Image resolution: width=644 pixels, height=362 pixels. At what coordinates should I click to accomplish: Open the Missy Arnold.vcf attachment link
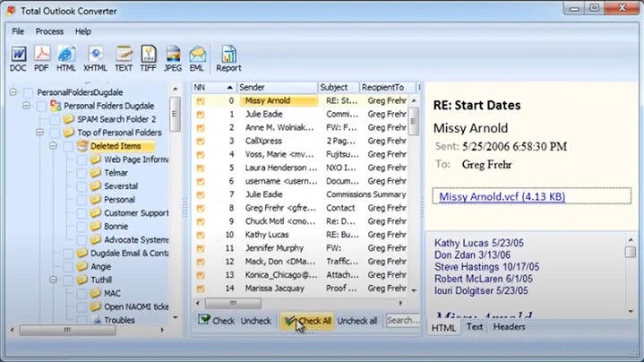tap(501, 196)
